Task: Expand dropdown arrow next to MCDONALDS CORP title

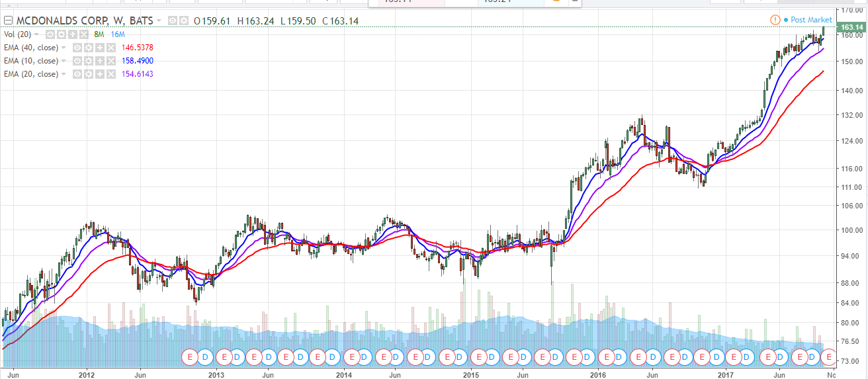Action: tap(159, 21)
